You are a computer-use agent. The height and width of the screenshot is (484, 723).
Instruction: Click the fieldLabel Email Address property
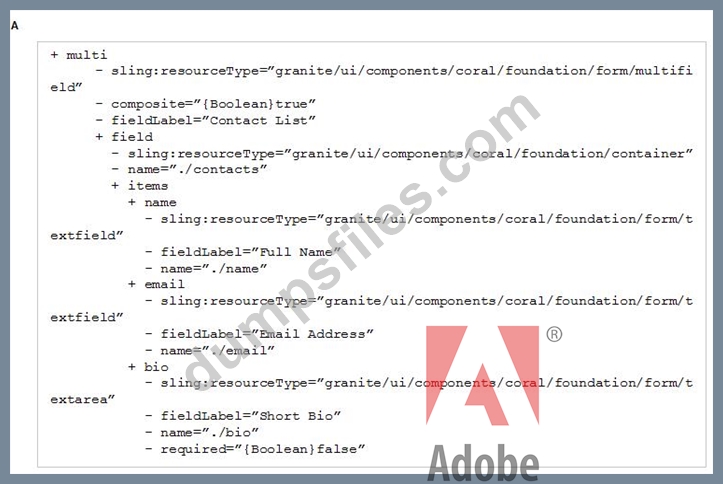click(267, 334)
